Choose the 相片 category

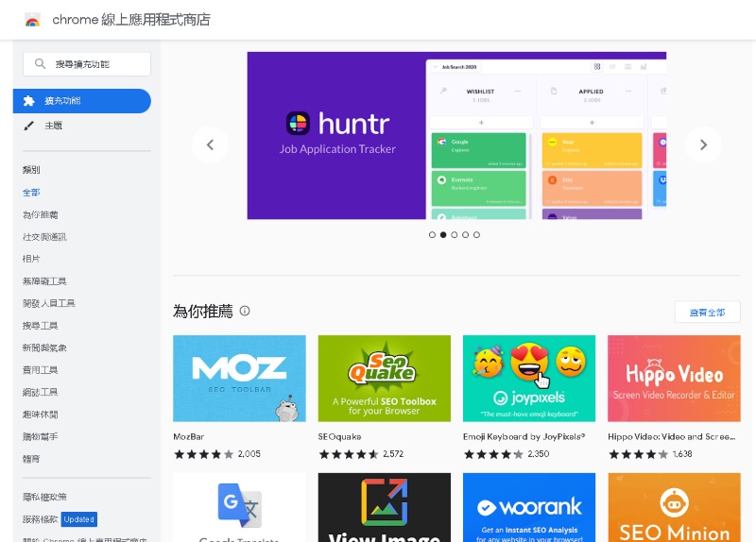(x=31, y=259)
